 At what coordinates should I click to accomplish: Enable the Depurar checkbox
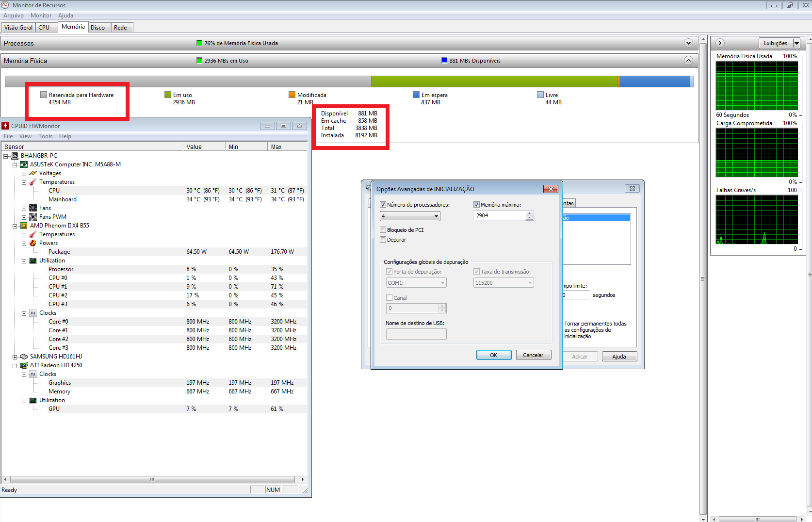point(383,240)
